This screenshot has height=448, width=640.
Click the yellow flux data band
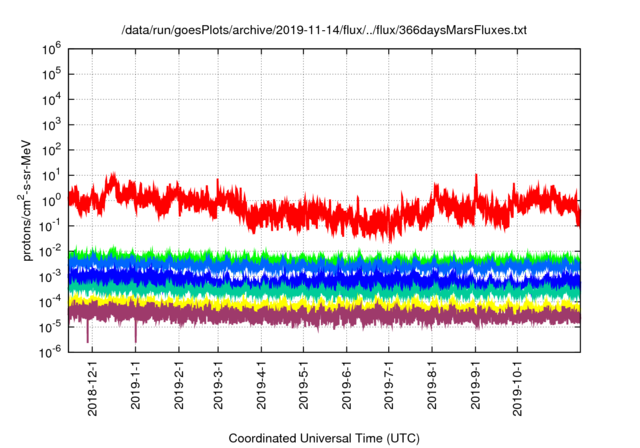[324, 304]
